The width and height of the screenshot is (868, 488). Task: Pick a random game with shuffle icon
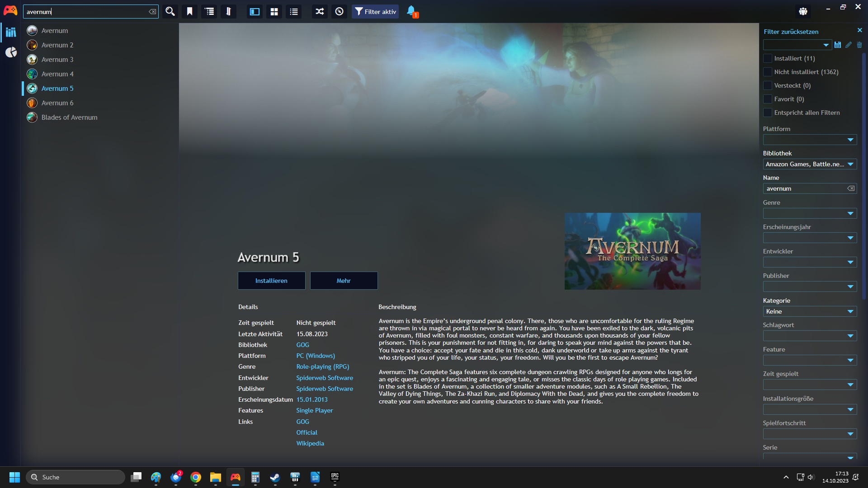point(320,12)
